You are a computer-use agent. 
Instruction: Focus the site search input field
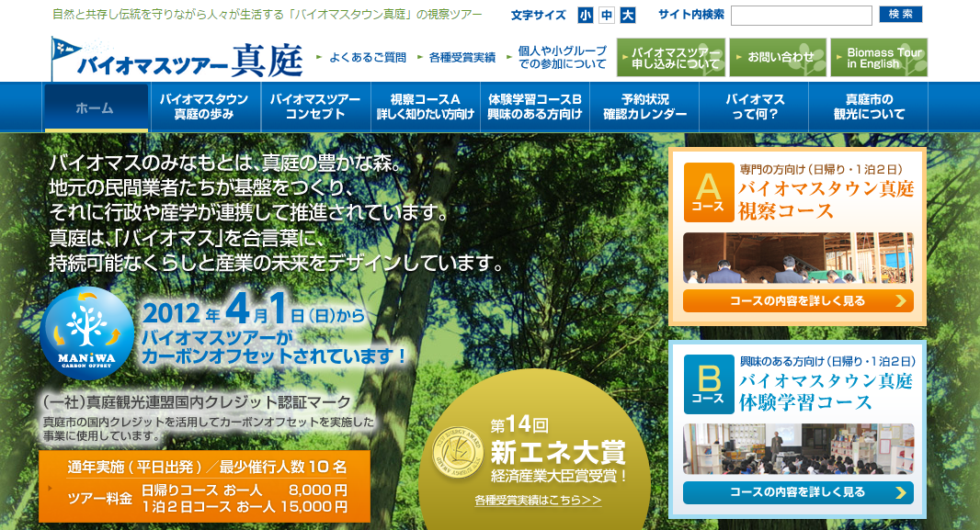coord(802,16)
